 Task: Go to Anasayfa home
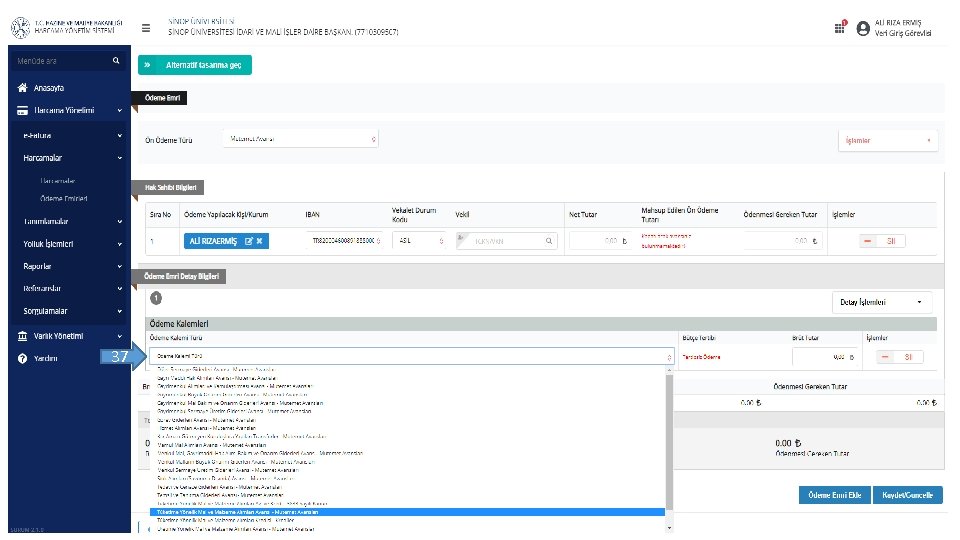(x=48, y=88)
